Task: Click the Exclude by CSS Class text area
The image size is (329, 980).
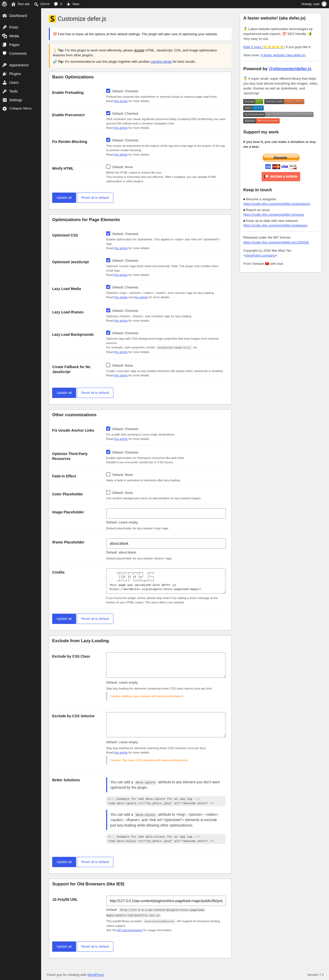Action: coord(166,665)
